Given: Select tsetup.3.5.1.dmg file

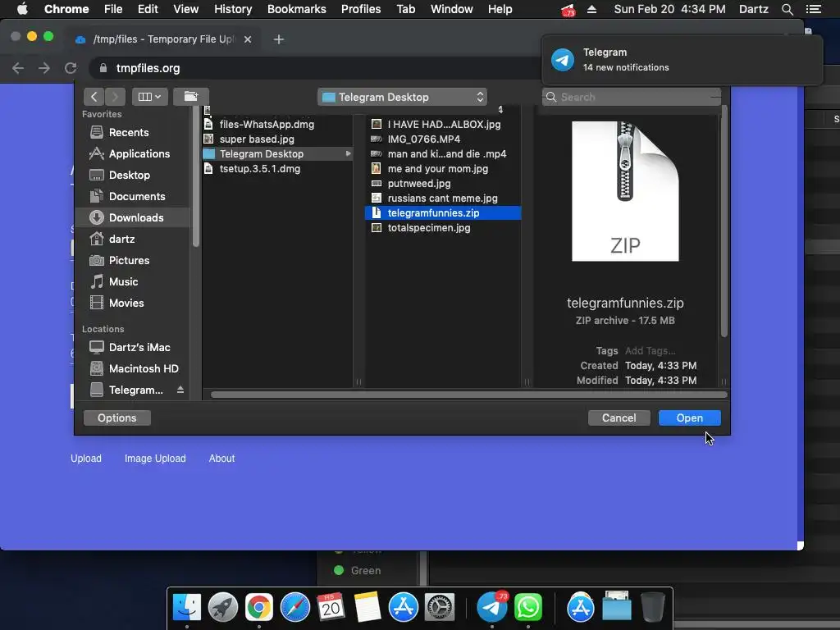Looking at the screenshot, I should 260,169.
